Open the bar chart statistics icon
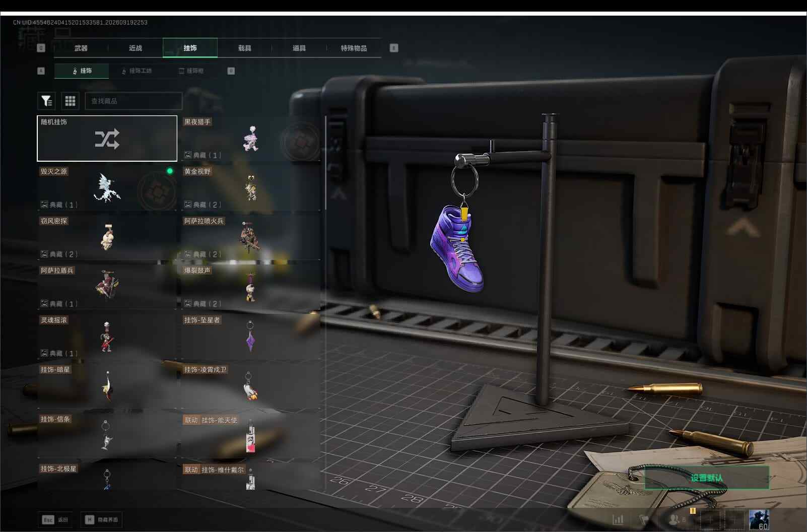 [x=618, y=519]
